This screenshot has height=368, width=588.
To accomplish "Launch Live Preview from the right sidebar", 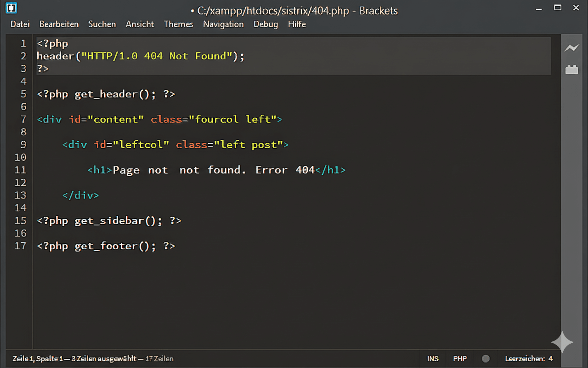I will pyautogui.click(x=571, y=47).
